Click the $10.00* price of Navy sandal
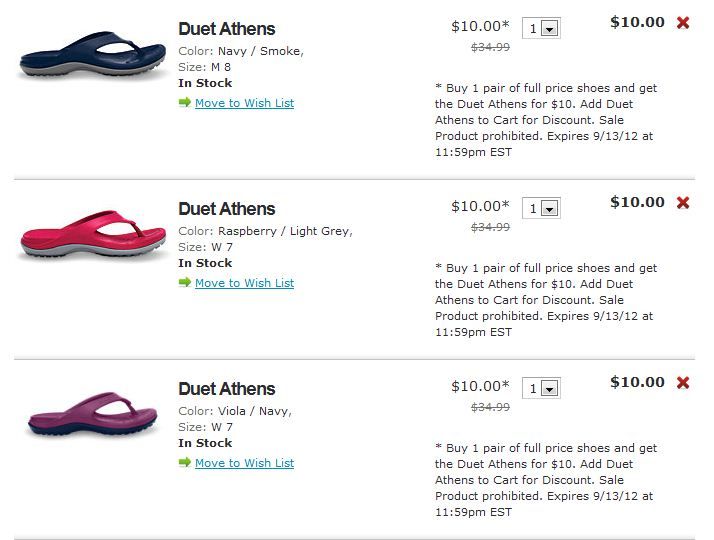The height and width of the screenshot is (540, 714). (480, 27)
